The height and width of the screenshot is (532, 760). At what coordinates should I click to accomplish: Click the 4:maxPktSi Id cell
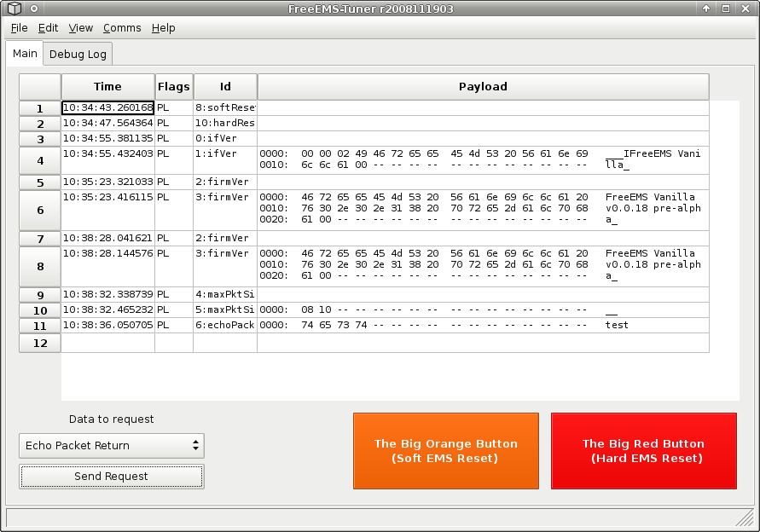click(225, 295)
